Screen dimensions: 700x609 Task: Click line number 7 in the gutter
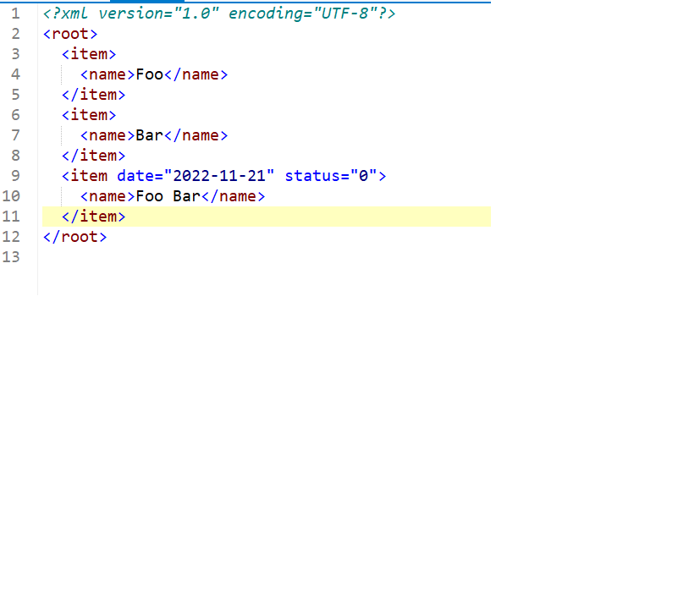pyautogui.click(x=15, y=135)
